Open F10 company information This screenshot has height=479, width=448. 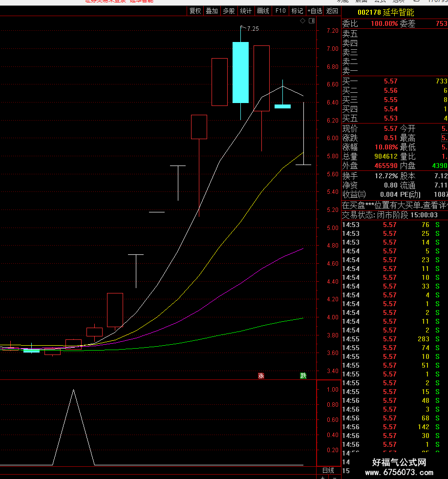click(280, 11)
